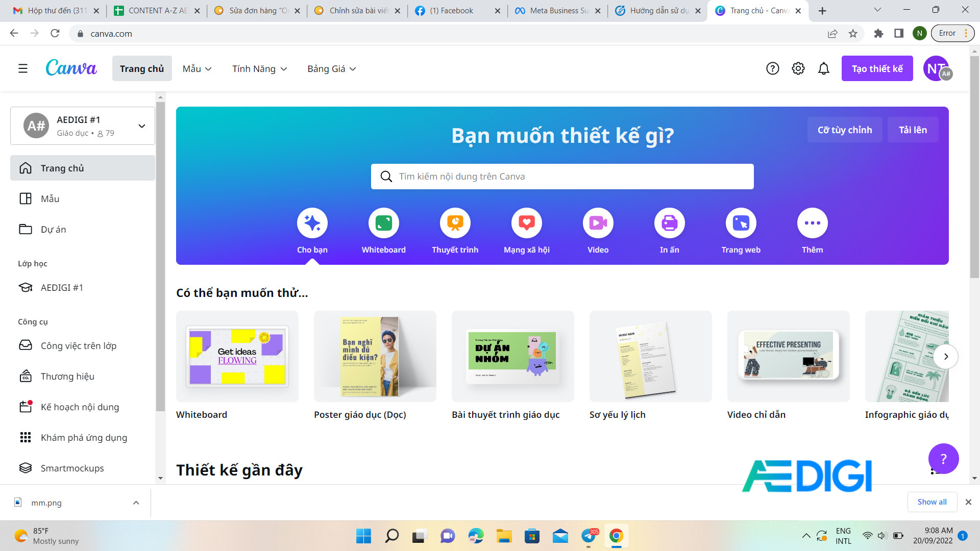
Task: Click the Thêm three-dots icon
Action: coord(812,223)
